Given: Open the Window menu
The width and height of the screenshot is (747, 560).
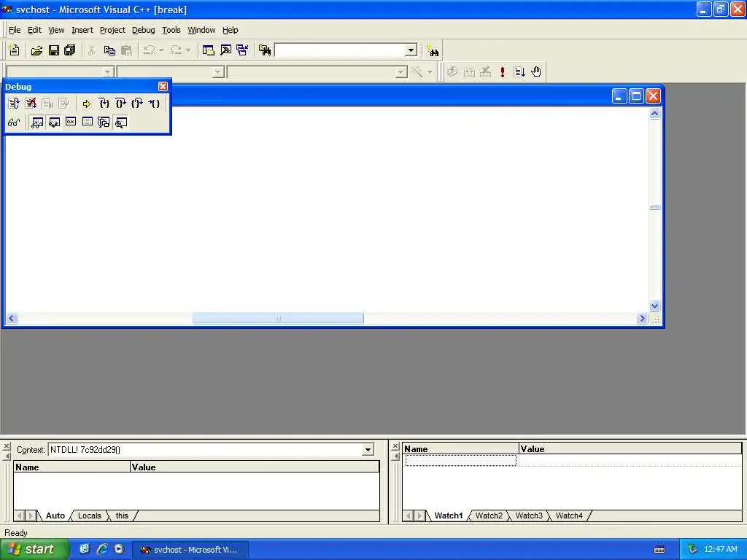Looking at the screenshot, I should click(201, 30).
